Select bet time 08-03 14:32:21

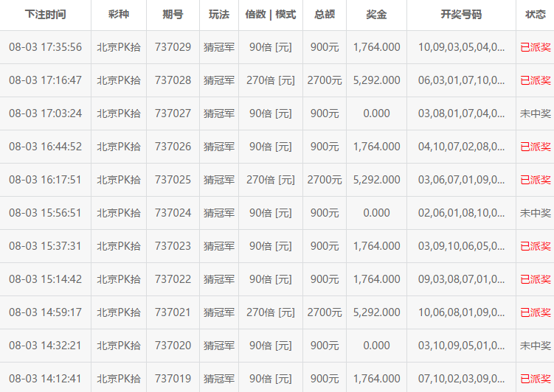(45, 346)
